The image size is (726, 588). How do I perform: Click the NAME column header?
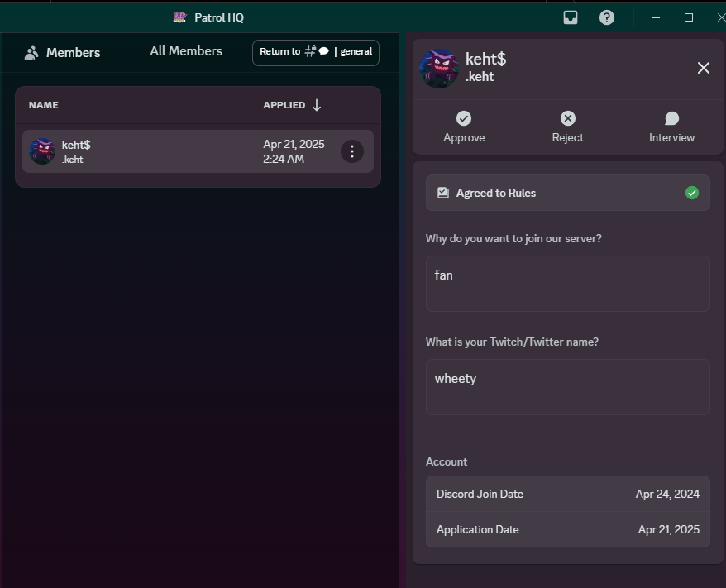(44, 105)
